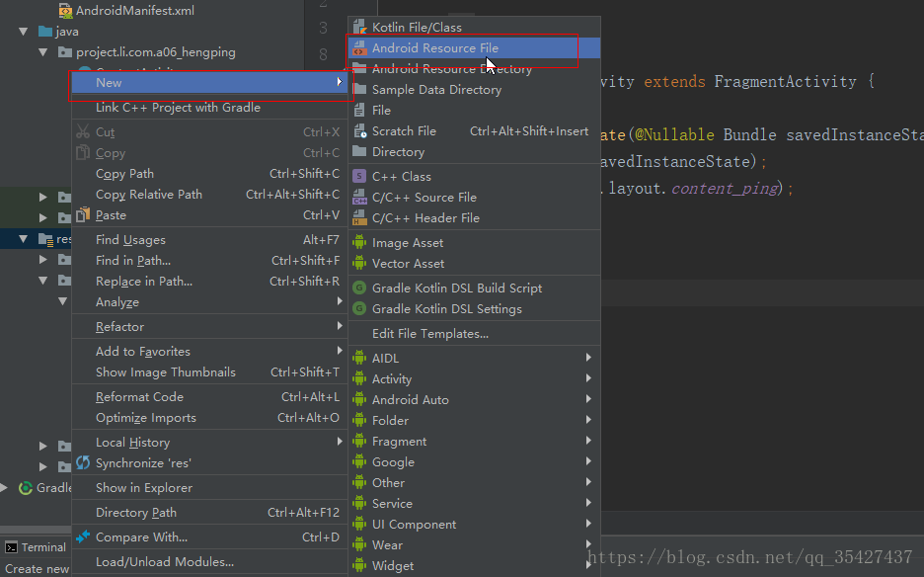Click the Terminal tool window icon
This screenshot has width=924, height=577.
[x=11, y=547]
